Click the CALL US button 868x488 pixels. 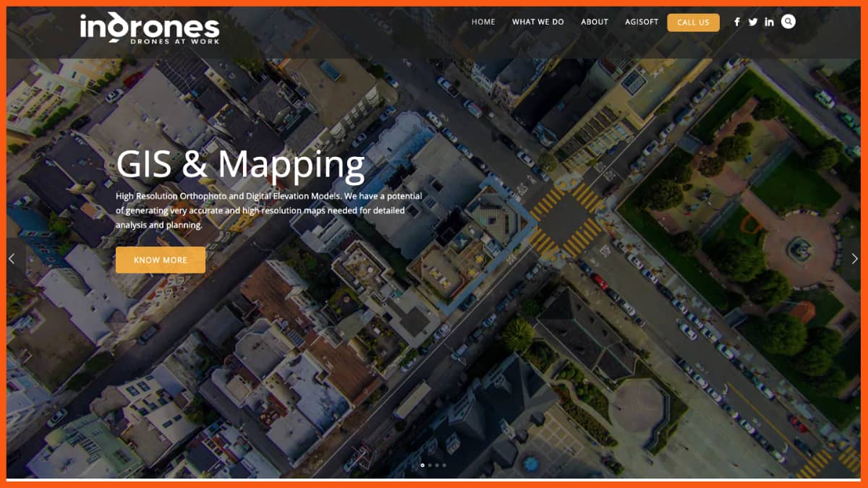(693, 22)
